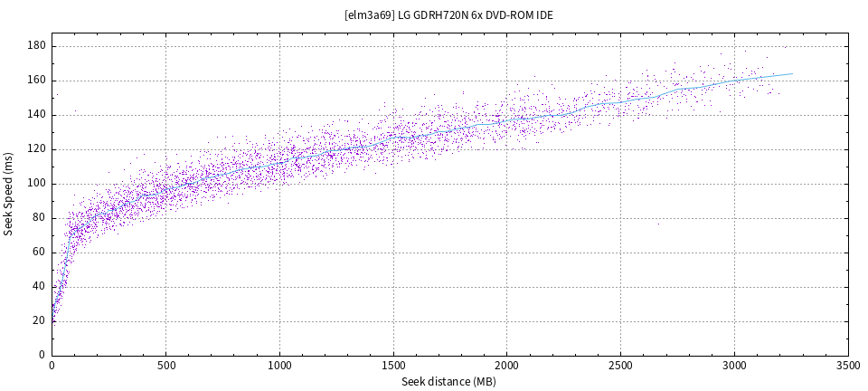Click the 160 tick label on y-axis
Screen dimensions: 868x391
coord(37,81)
